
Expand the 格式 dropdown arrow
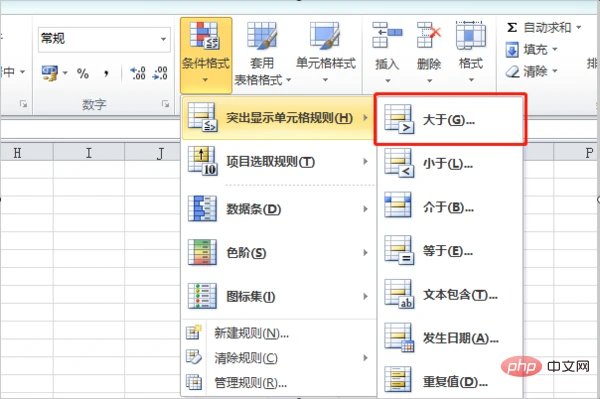click(471, 80)
